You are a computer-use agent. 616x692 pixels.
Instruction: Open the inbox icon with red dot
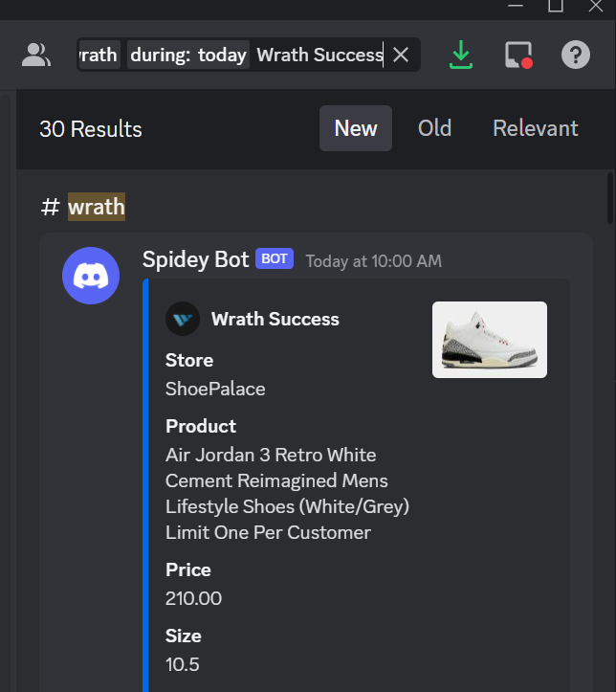coord(518,56)
